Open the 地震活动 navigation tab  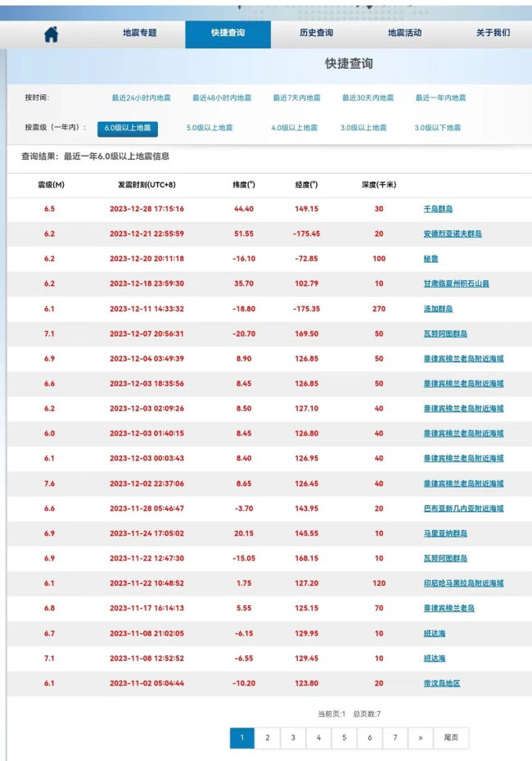pos(404,34)
